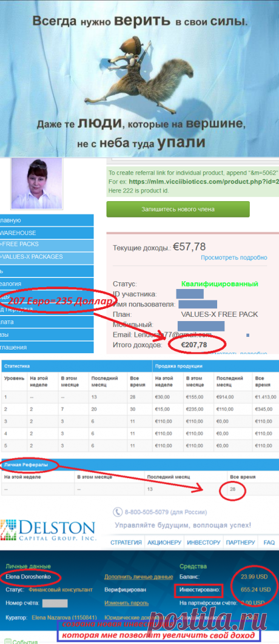
Task: Open VALUES-X PACKAGES sidebar item
Action: (46, 257)
